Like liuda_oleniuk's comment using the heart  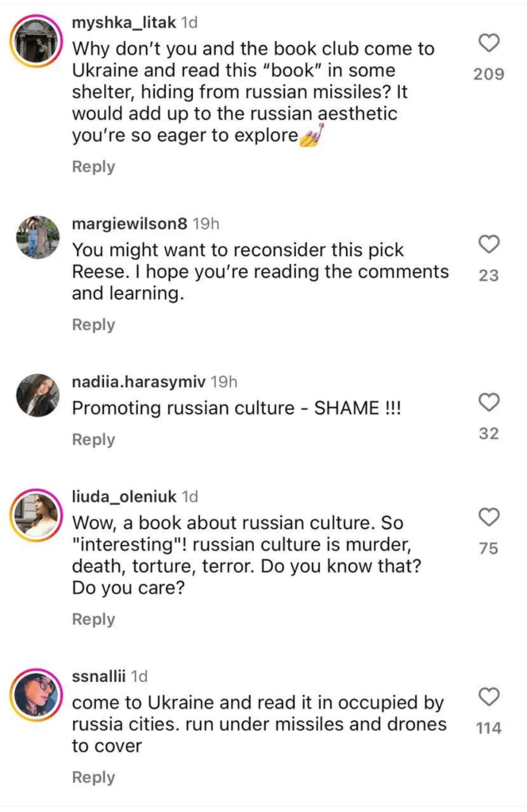pos(489,517)
